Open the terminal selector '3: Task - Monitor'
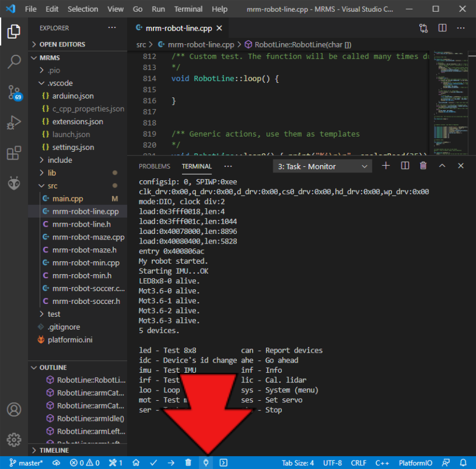Screen dimensions: 476x469 (323, 166)
